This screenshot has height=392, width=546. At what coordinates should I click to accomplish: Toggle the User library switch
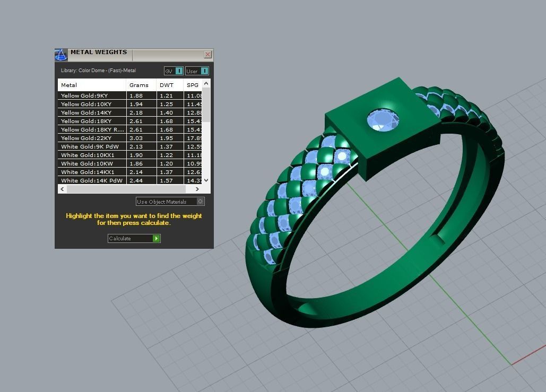[x=197, y=71]
